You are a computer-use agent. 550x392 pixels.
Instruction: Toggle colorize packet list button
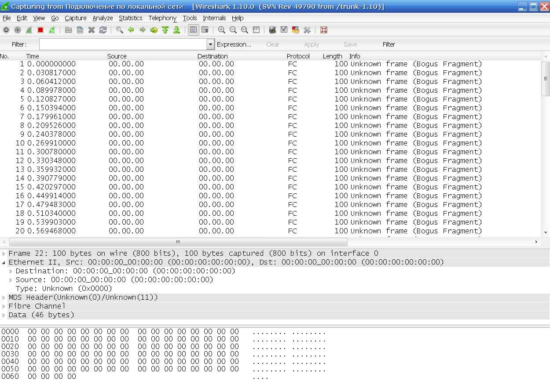[193, 30]
